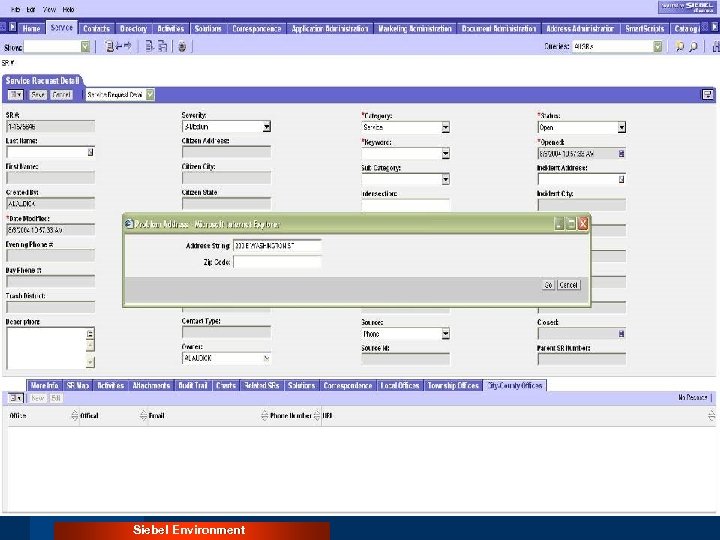Click the forward arrow in toolbar

[128, 46]
